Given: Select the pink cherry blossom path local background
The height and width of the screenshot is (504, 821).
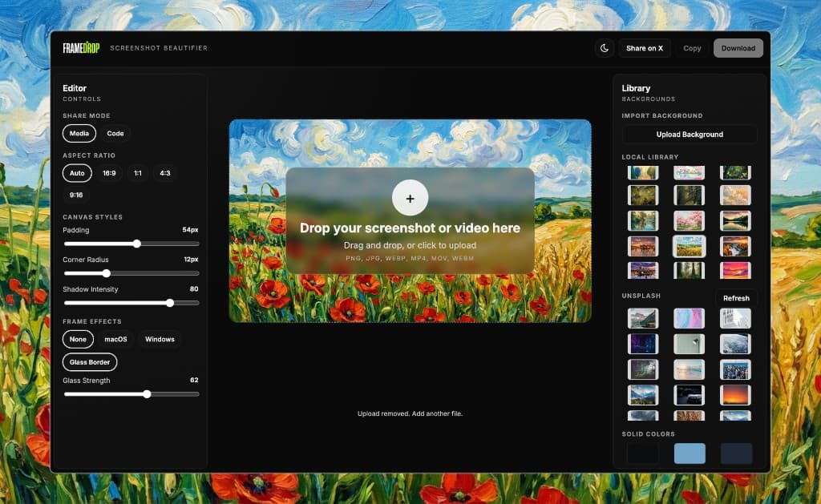Looking at the screenshot, I should coord(689,221).
